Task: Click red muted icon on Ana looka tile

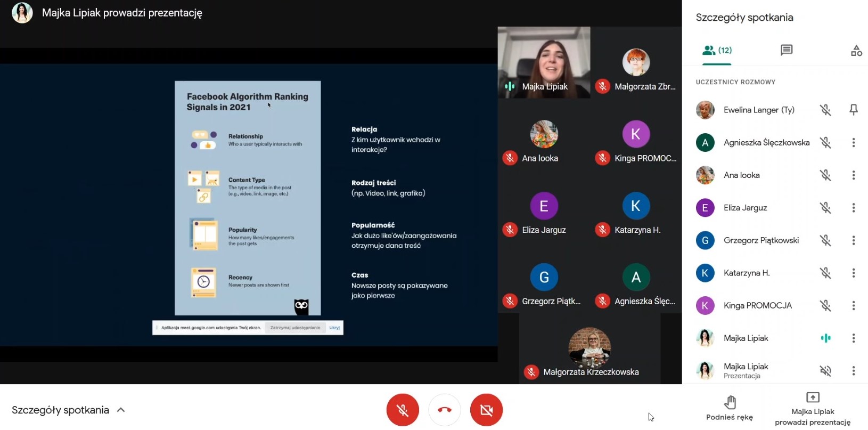Action: (510, 158)
